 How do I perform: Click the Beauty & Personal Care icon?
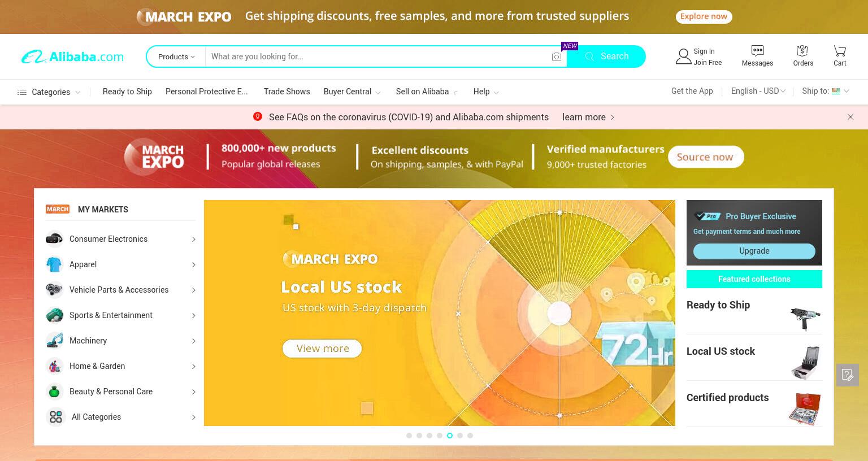[x=54, y=392]
